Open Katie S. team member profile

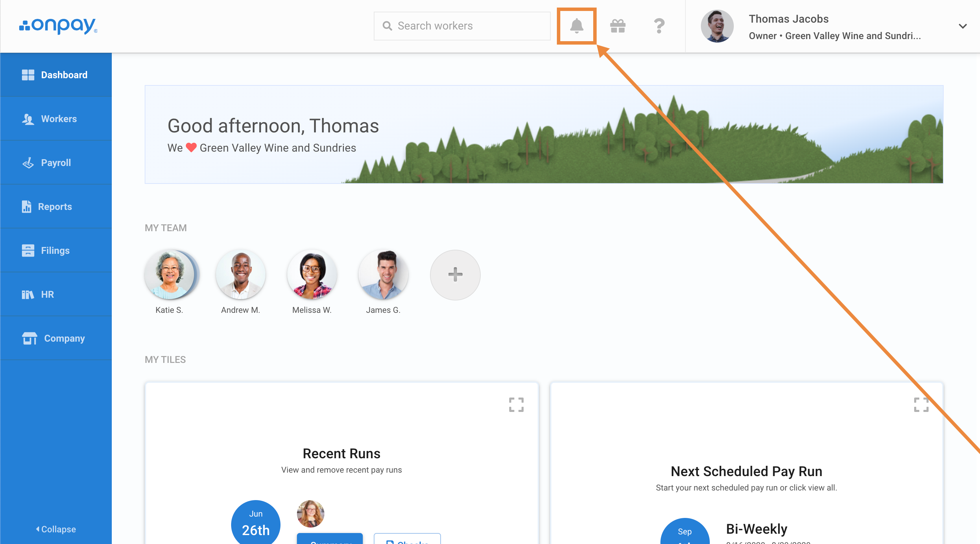pyautogui.click(x=169, y=274)
